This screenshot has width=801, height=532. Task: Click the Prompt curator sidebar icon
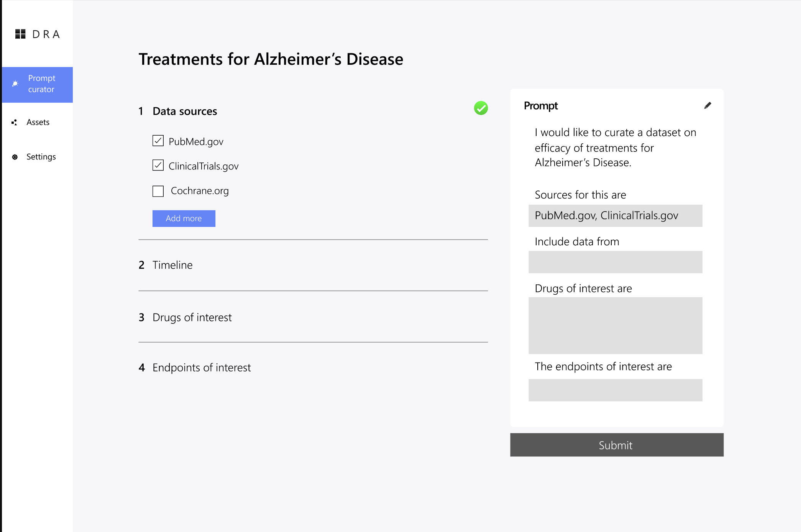pos(15,84)
